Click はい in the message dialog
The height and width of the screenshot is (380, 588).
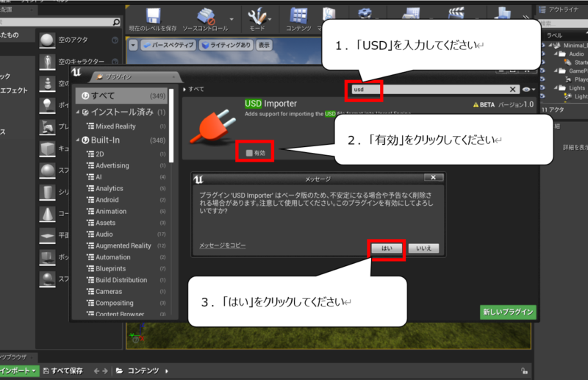click(387, 248)
